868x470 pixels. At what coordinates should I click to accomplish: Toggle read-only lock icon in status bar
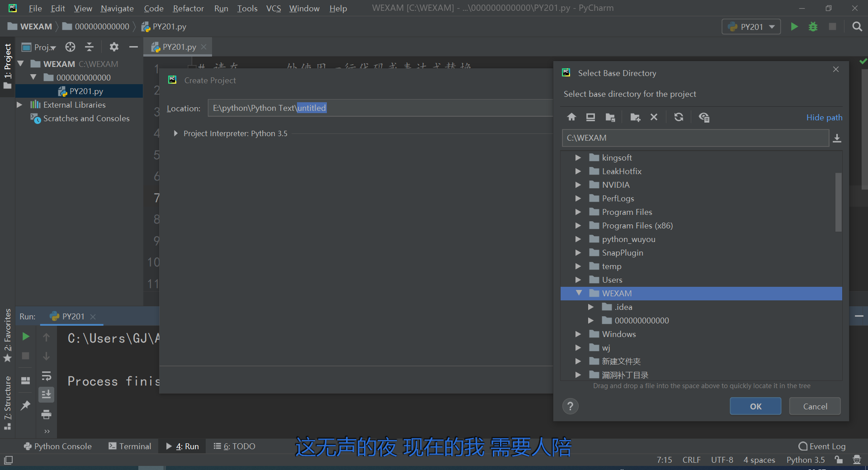[x=839, y=460]
